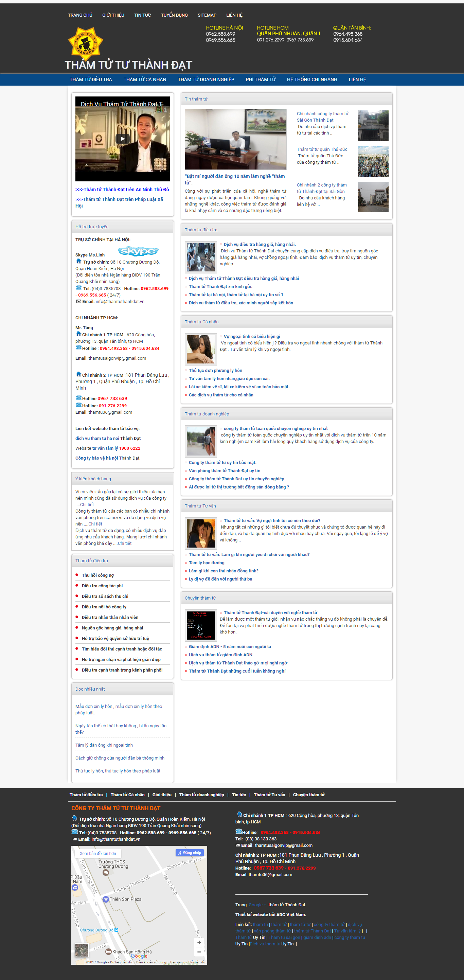Open Tâm lý đàn ông khi ngoại tình link

tap(104, 745)
